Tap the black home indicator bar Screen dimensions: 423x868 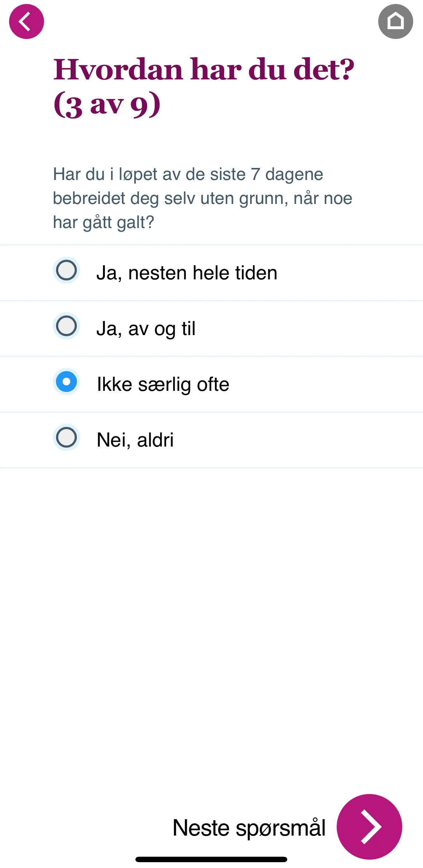pos(211,860)
